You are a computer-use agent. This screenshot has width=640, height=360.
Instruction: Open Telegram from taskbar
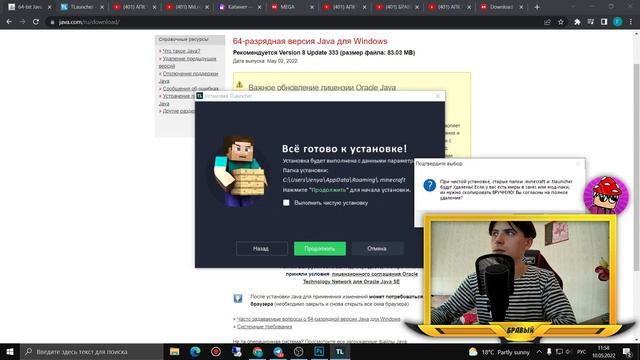[278, 351]
